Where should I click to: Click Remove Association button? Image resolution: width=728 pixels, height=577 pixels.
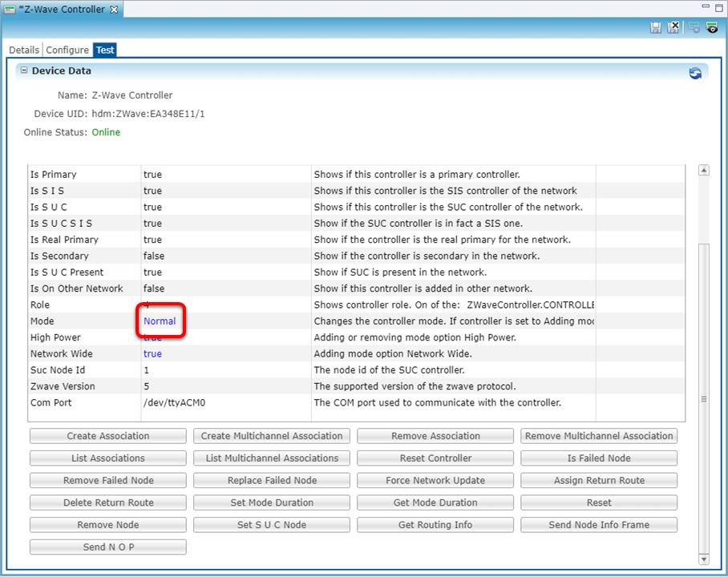(x=435, y=436)
